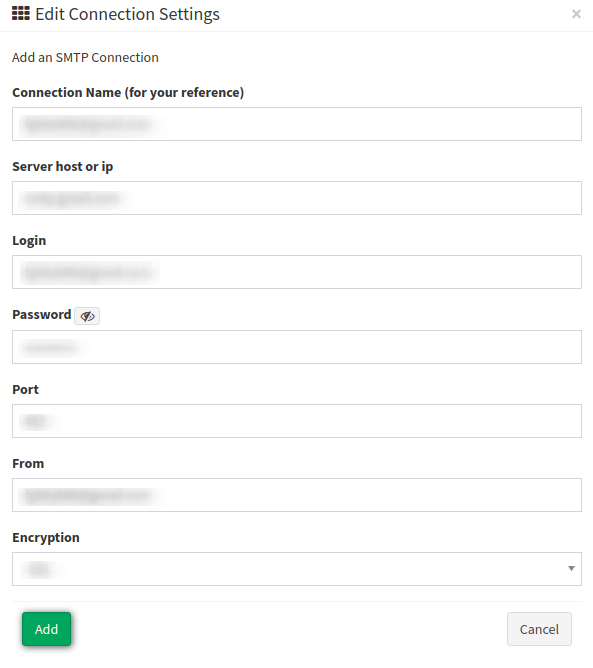593x668 pixels.
Task: Click the Port number field
Action: (x=296, y=421)
